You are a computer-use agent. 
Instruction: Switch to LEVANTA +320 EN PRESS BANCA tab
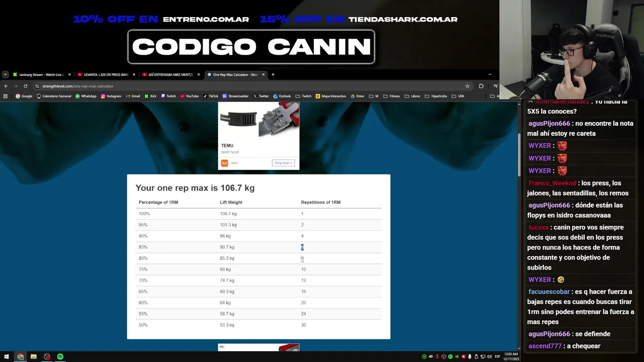(106, 74)
